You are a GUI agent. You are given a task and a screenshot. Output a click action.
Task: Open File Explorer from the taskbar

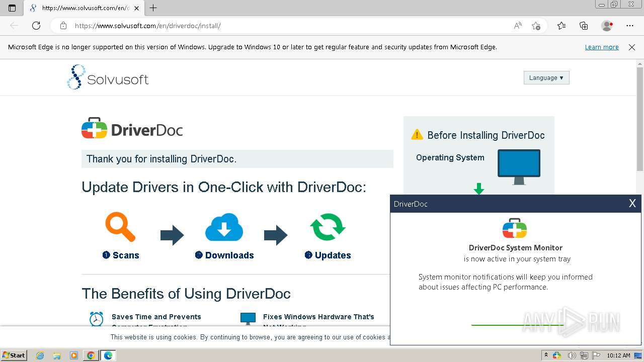[57, 355]
